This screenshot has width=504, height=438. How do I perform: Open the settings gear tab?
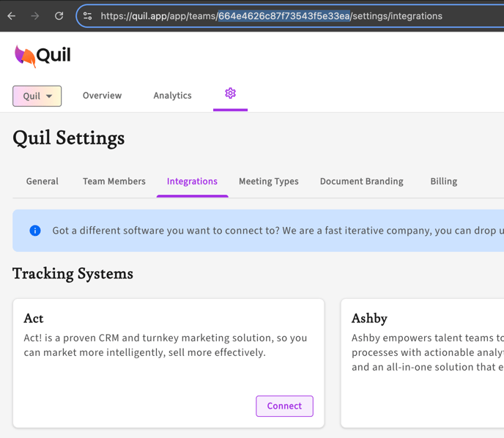[230, 94]
